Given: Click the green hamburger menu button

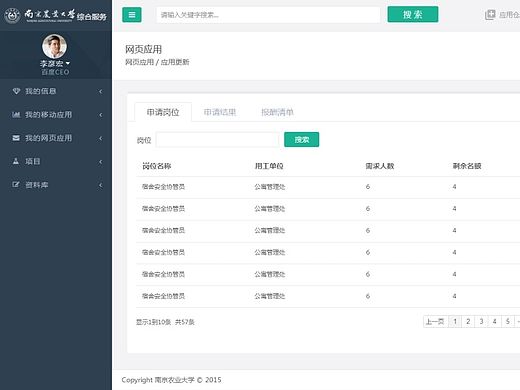Looking at the screenshot, I should click(132, 15).
